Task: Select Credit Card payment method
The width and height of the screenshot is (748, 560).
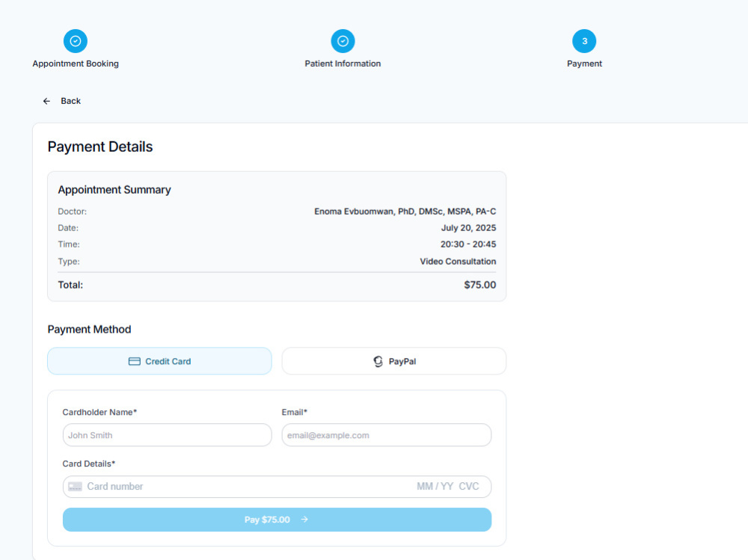Action: 160,361
